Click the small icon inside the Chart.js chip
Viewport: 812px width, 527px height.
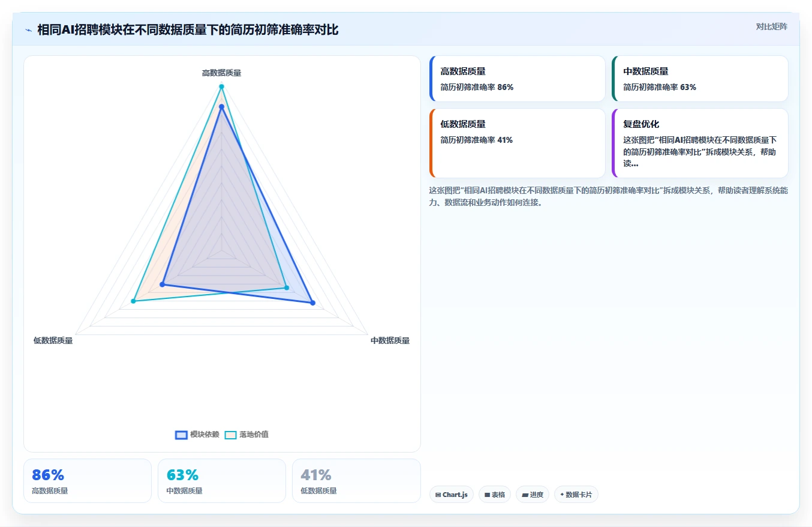pos(438,495)
